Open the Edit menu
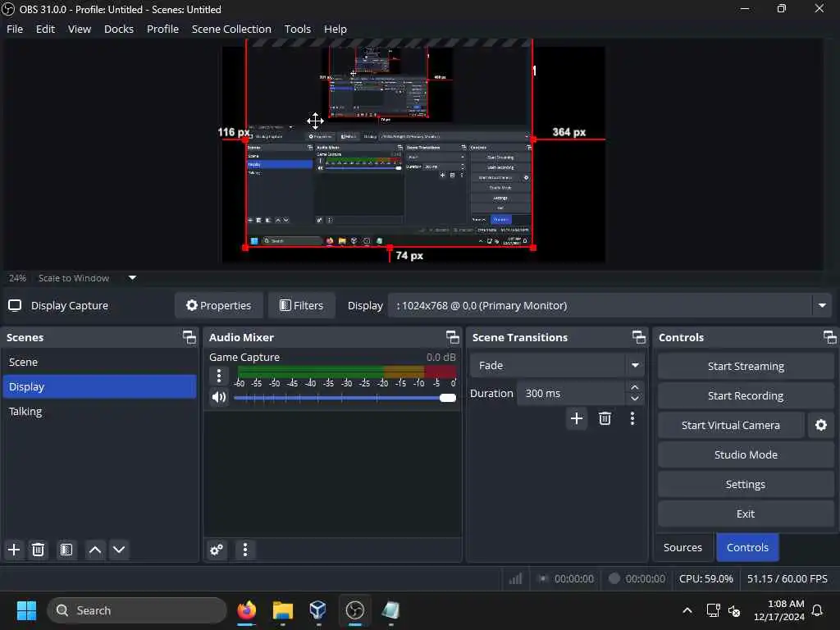 pyautogui.click(x=46, y=29)
